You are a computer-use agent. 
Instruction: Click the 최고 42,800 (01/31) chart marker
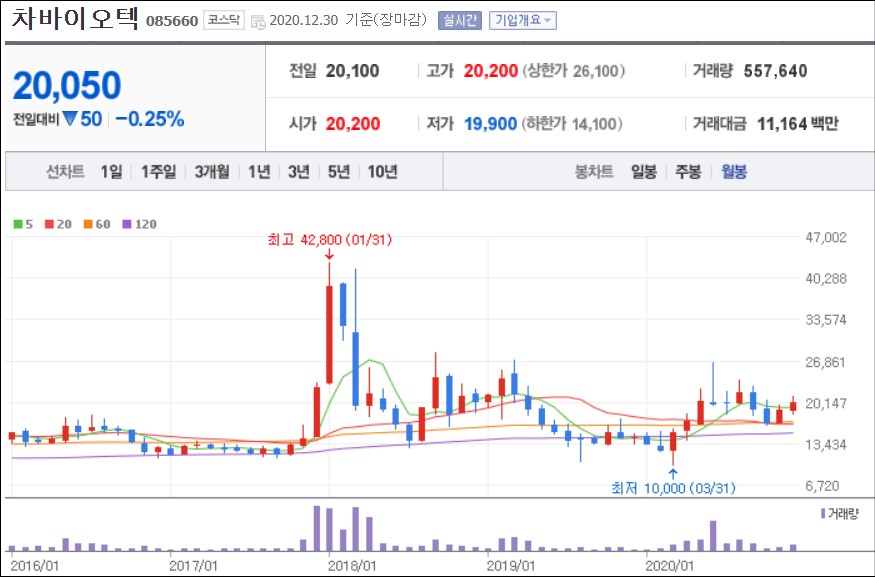(x=330, y=240)
